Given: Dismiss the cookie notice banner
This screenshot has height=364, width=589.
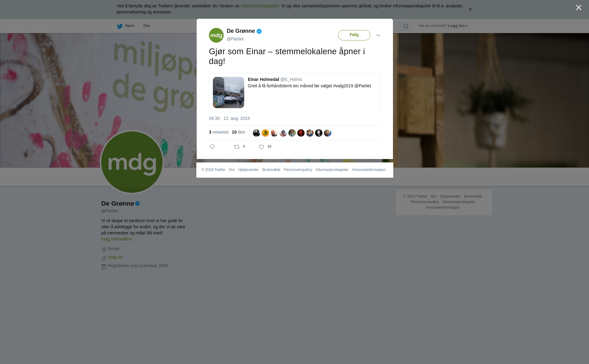Looking at the screenshot, I should (x=470, y=9).
